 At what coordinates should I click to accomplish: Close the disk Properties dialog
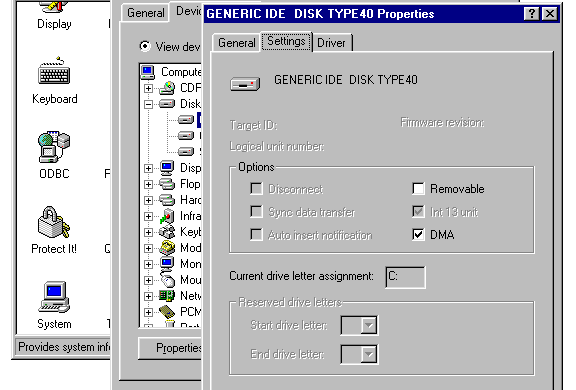[550, 14]
